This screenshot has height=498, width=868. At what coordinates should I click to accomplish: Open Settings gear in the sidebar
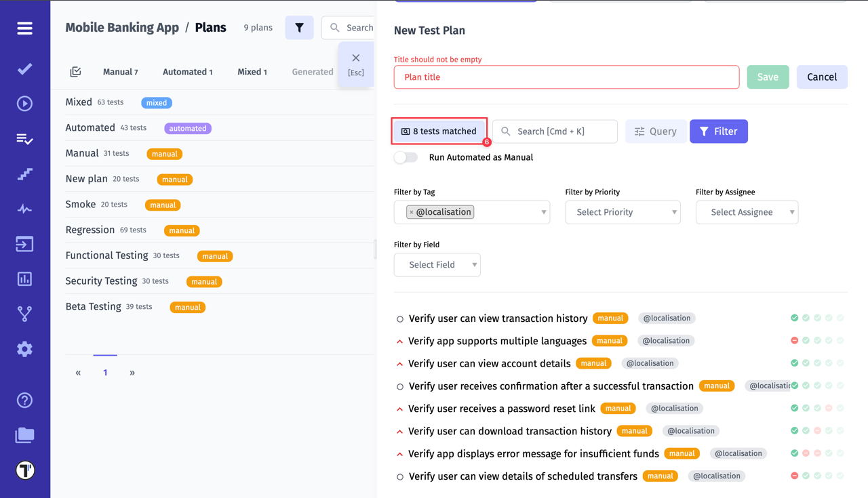[x=24, y=349]
